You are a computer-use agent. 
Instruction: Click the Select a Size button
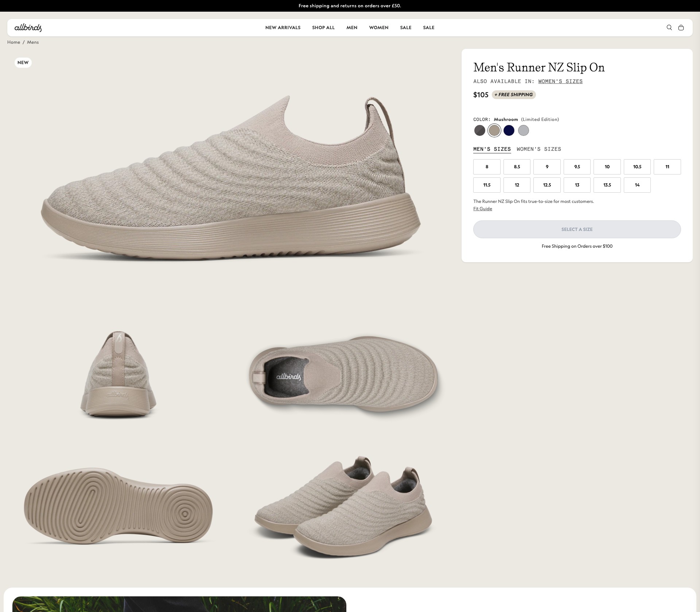tap(577, 229)
